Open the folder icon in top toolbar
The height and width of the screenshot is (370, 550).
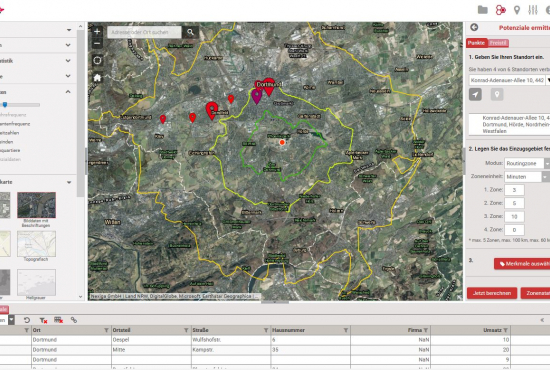pos(483,10)
